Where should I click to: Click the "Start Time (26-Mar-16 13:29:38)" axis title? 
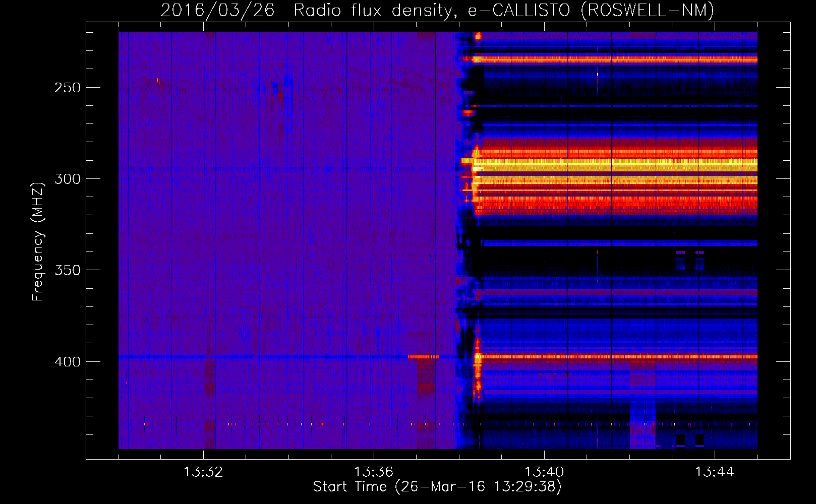pyautogui.click(x=437, y=487)
